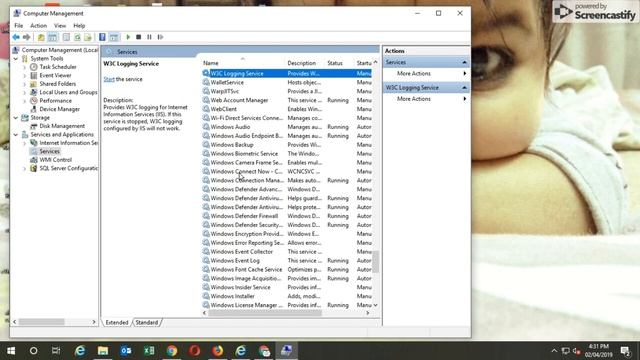Open More Actions under Services
The height and width of the screenshot is (360, 640).
coord(414,73)
